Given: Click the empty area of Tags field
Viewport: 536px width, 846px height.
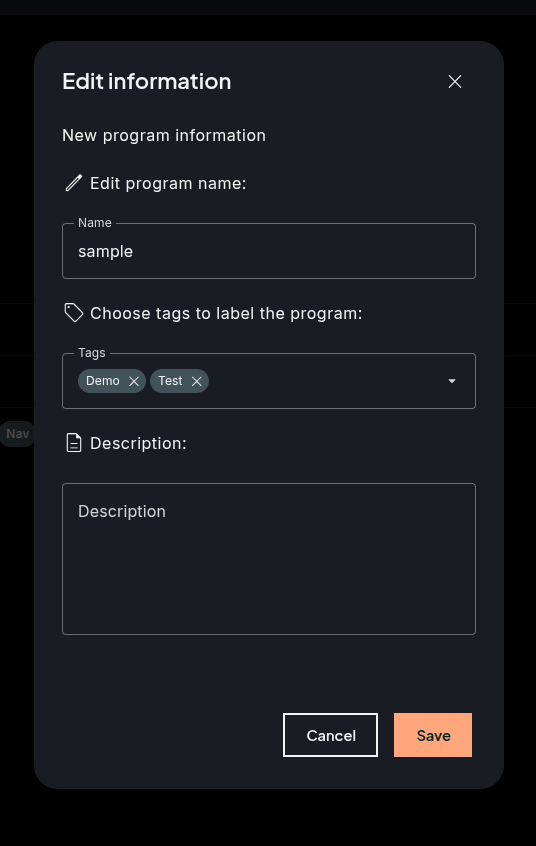Looking at the screenshot, I should pyautogui.click(x=324, y=381).
